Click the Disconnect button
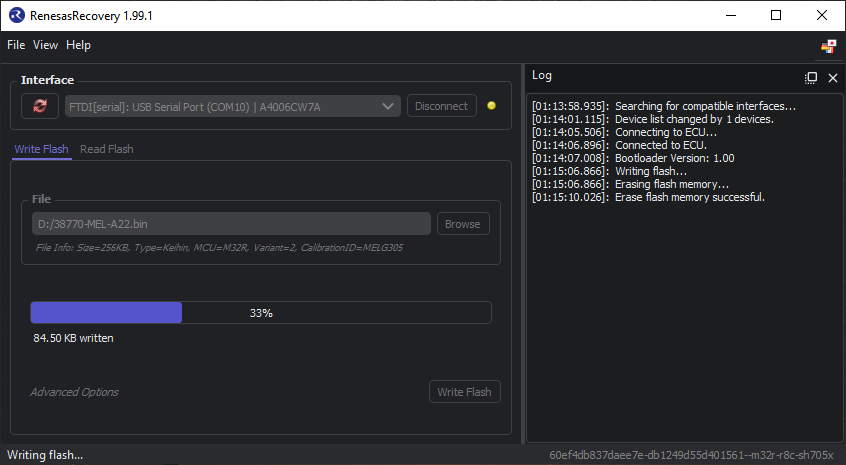This screenshot has height=465, width=846. (x=441, y=106)
